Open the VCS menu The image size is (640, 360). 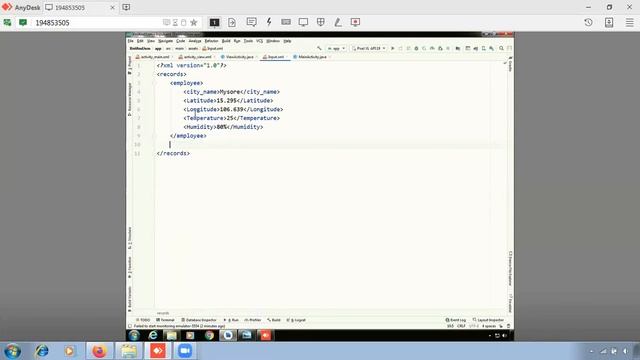pyautogui.click(x=260, y=41)
